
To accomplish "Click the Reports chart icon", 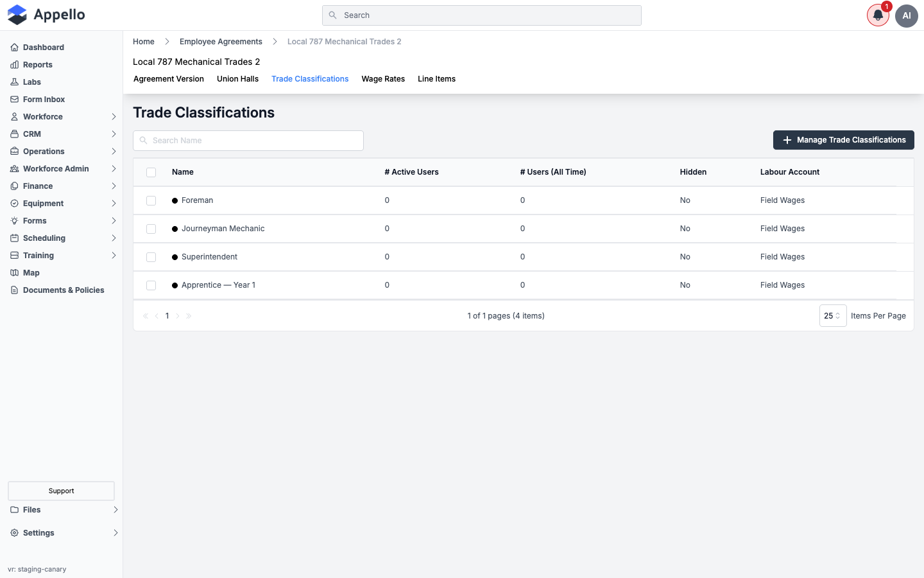I will (x=14, y=65).
